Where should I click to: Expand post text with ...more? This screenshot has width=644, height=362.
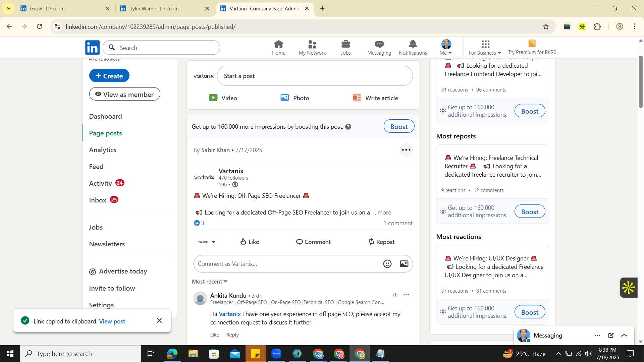[382, 213]
